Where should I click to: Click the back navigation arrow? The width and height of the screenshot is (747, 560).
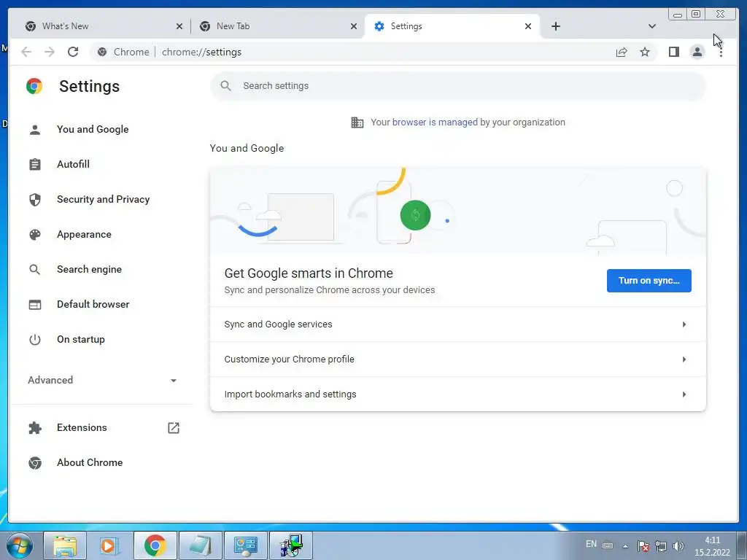click(26, 52)
